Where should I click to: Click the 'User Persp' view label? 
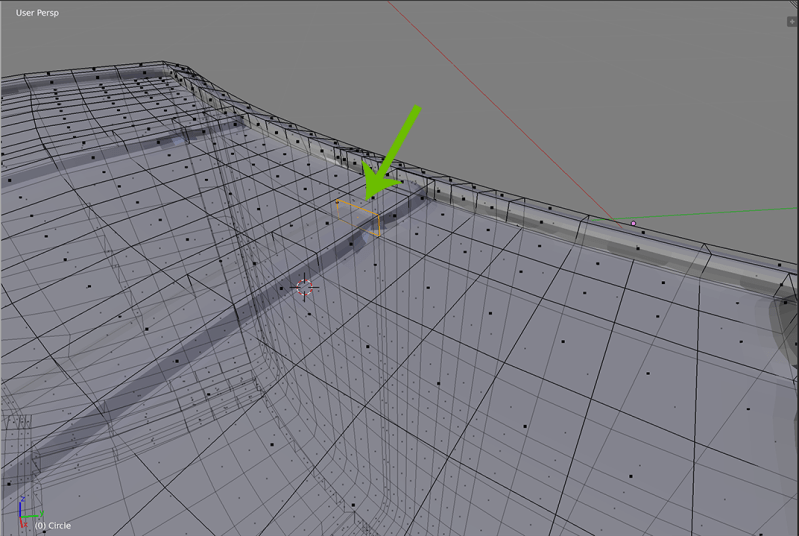(37, 13)
